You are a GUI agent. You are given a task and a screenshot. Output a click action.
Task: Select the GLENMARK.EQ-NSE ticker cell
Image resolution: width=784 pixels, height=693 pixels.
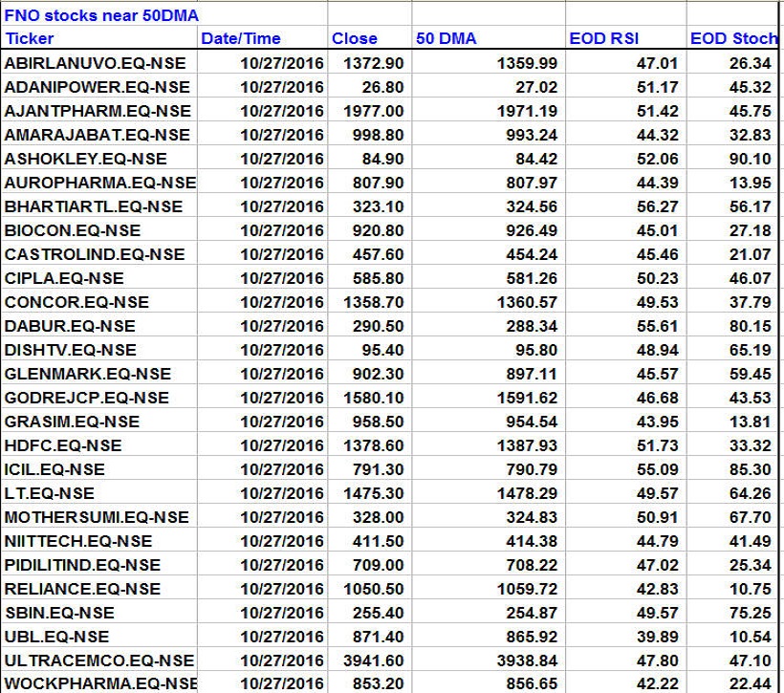coord(88,374)
